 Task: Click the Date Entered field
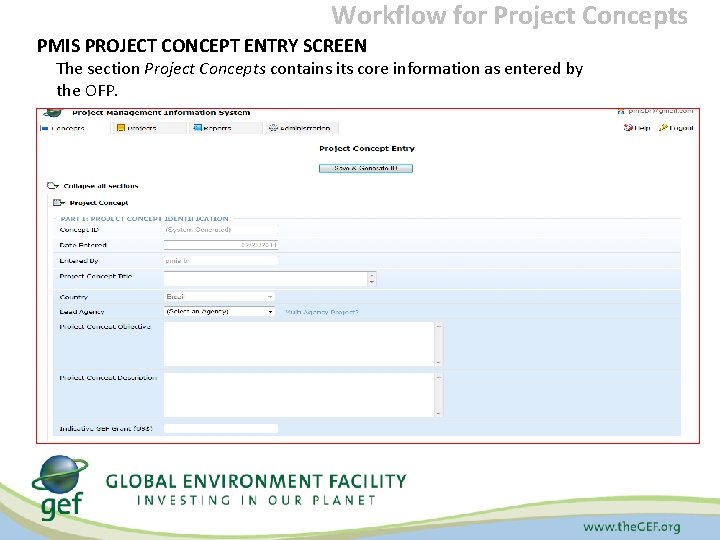point(220,245)
